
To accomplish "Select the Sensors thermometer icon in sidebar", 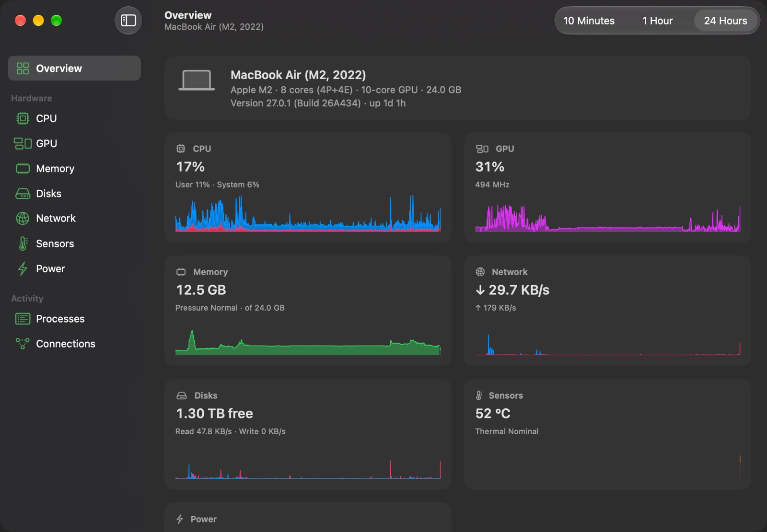I will [23, 243].
